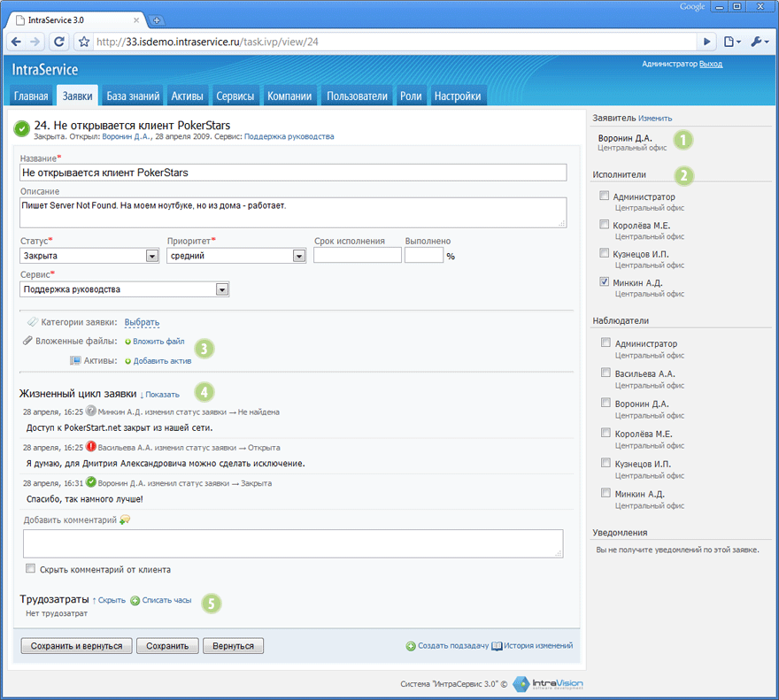
Task: Click the book icon beside 'История изменений'
Action: (x=497, y=646)
